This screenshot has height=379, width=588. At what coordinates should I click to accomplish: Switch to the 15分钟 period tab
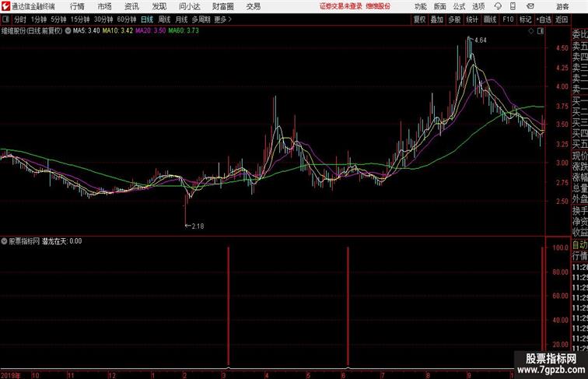point(80,19)
